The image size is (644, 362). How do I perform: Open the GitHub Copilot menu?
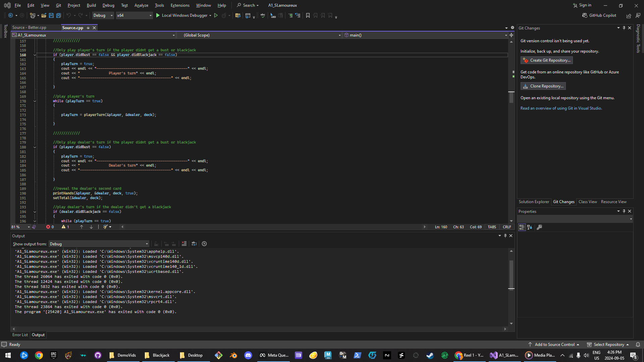pyautogui.click(x=599, y=15)
